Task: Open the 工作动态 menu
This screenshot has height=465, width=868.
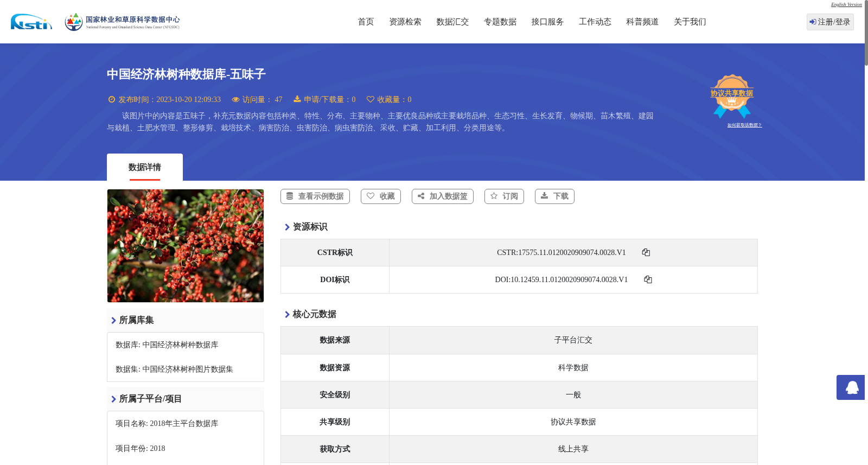Action: pos(595,22)
